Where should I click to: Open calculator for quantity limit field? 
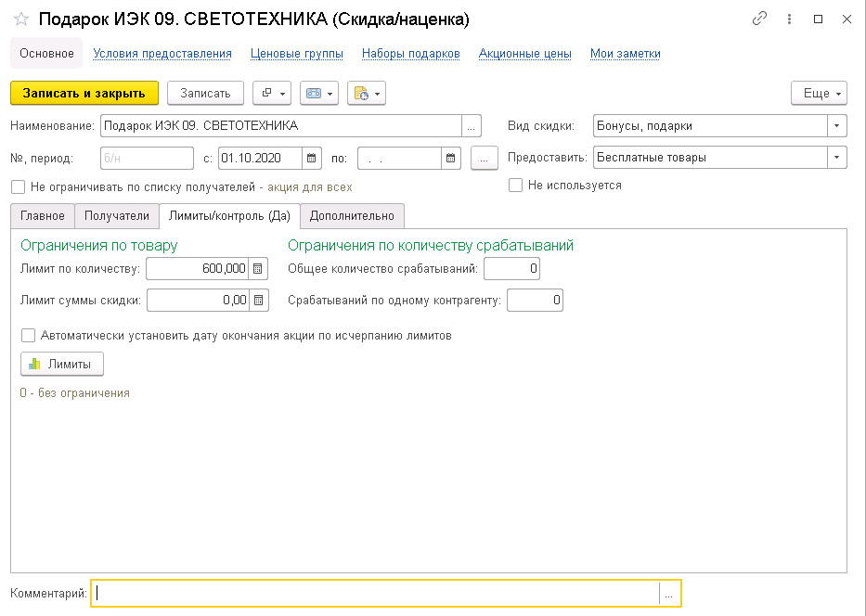pos(258,269)
